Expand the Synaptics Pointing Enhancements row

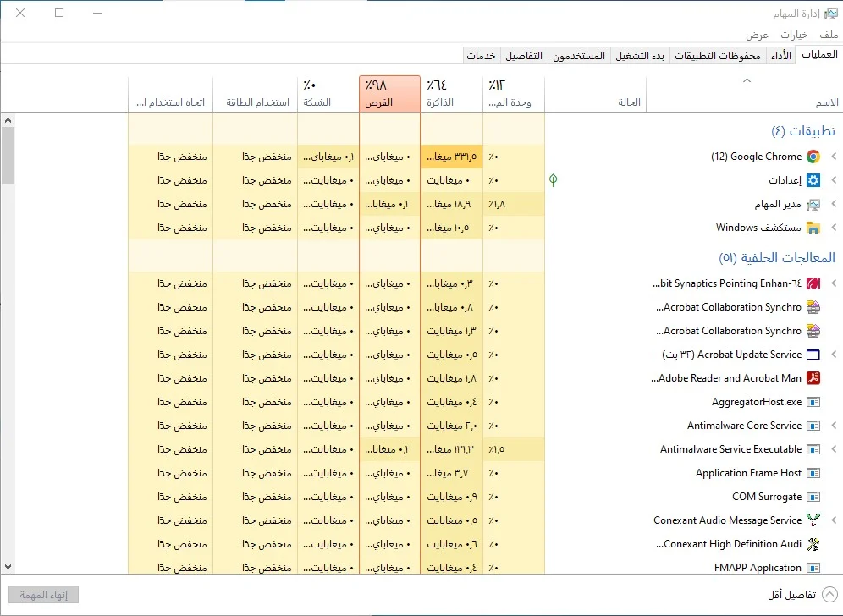click(x=834, y=283)
